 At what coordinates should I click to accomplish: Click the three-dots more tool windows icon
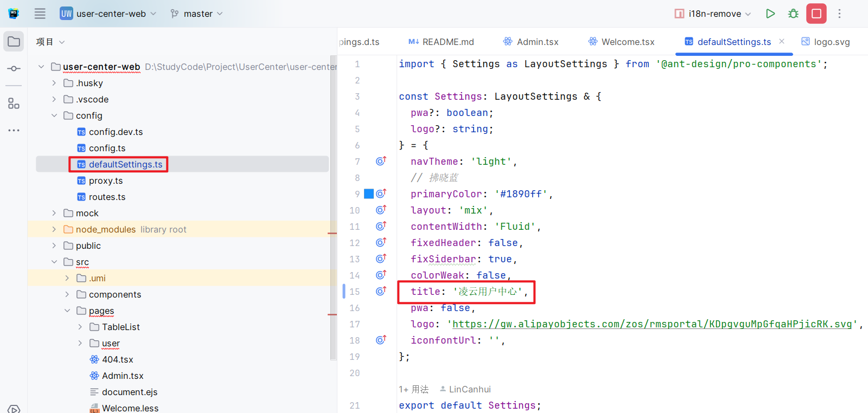[x=14, y=131]
